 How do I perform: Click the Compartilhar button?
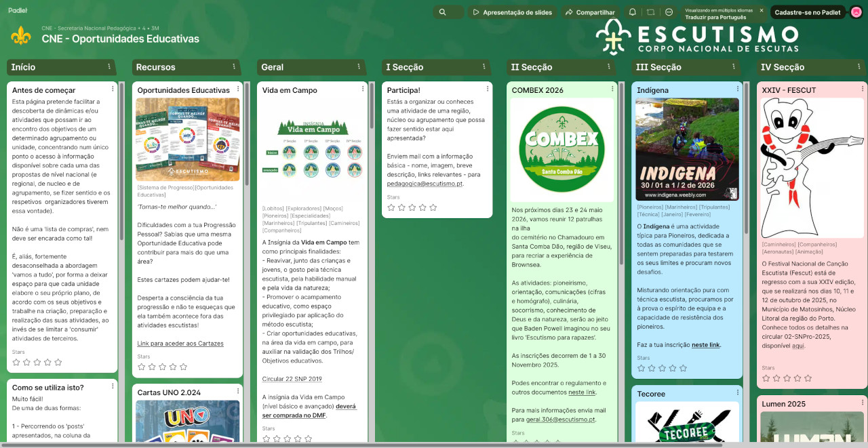pos(590,12)
